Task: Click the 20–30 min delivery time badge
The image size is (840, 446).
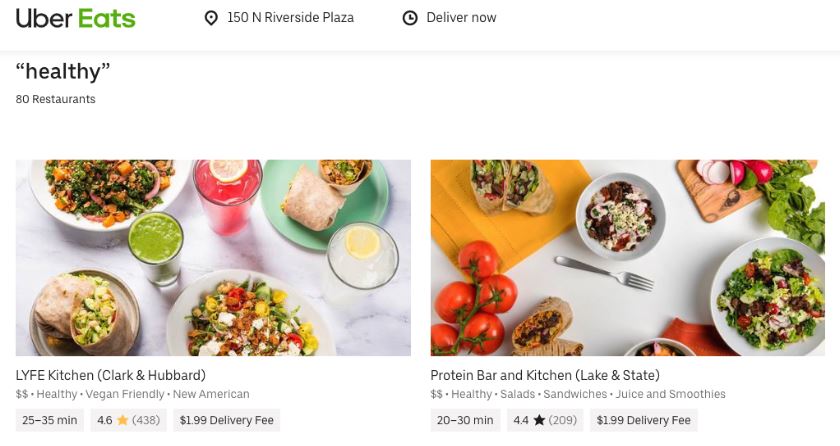Action: click(465, 421)
